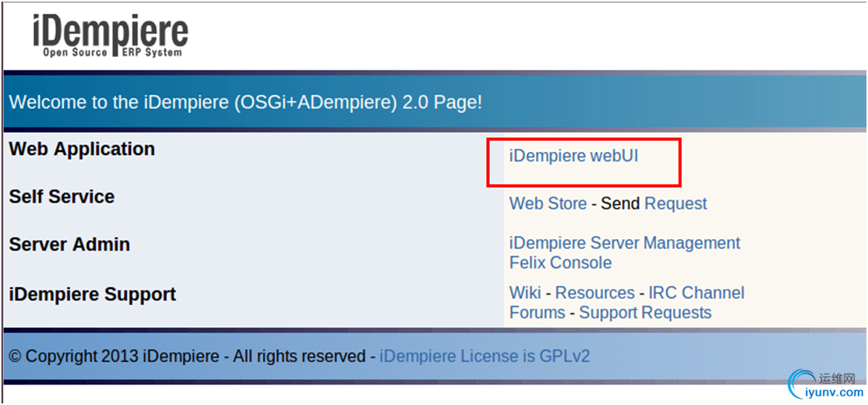Open iDempiere Server Management
The width and height of the screenshot is (868, 405).
[x=624, y=242]
